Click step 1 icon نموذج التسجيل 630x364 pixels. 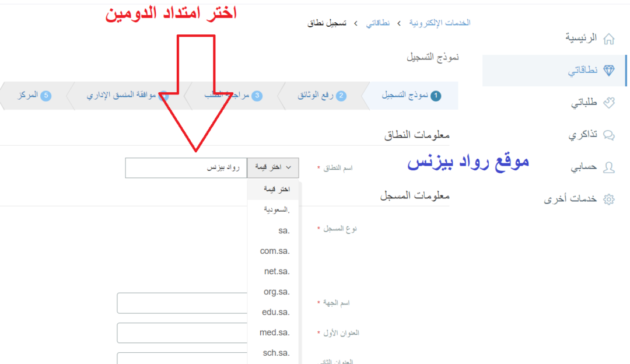(x=437, y=95)
